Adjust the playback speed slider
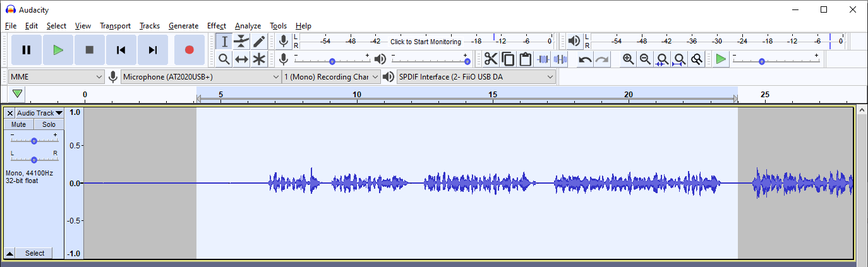Screen dimensions: 868x267 (776, 59)
